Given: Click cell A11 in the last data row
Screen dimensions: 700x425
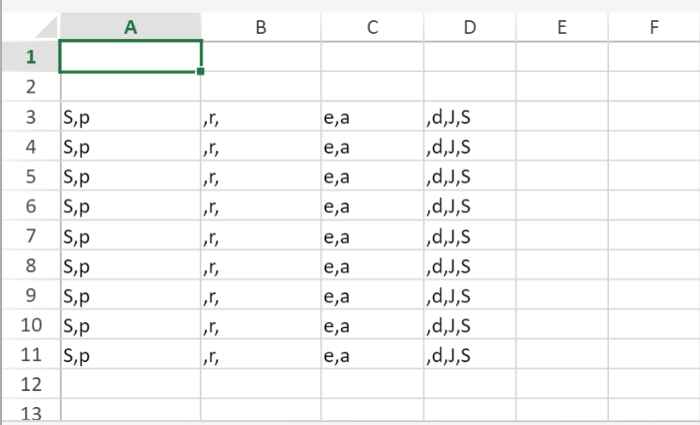Looking at the screenshot, I should [x=130, y=355].
